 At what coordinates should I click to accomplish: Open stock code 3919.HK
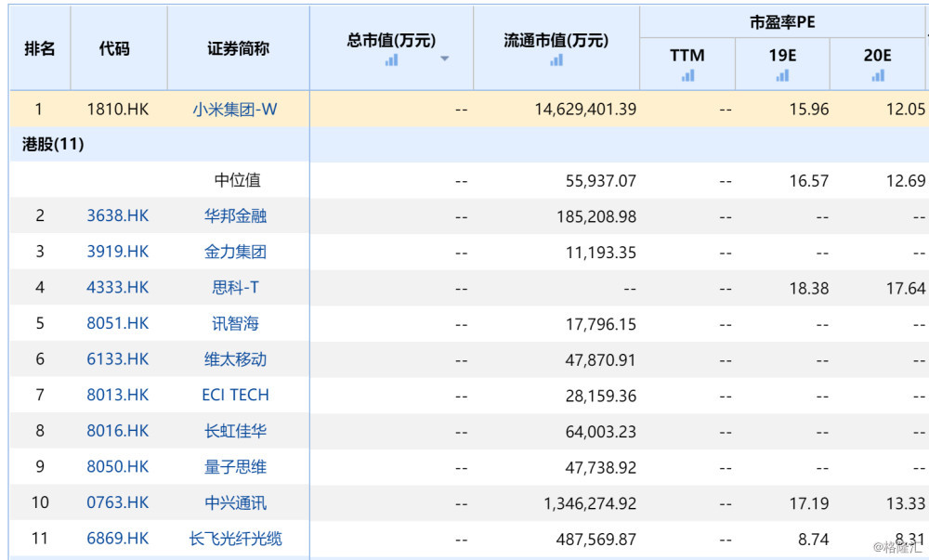(118, 252)
